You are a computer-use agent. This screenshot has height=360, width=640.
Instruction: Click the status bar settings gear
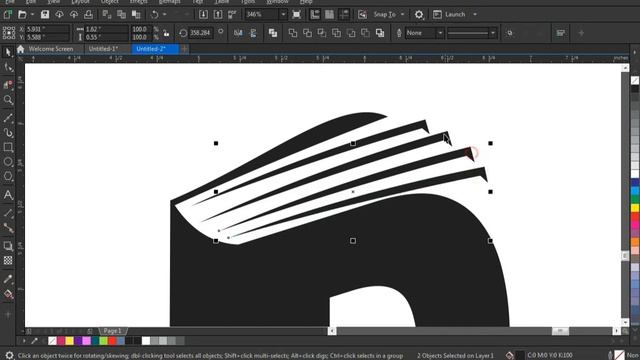point(9,356)
